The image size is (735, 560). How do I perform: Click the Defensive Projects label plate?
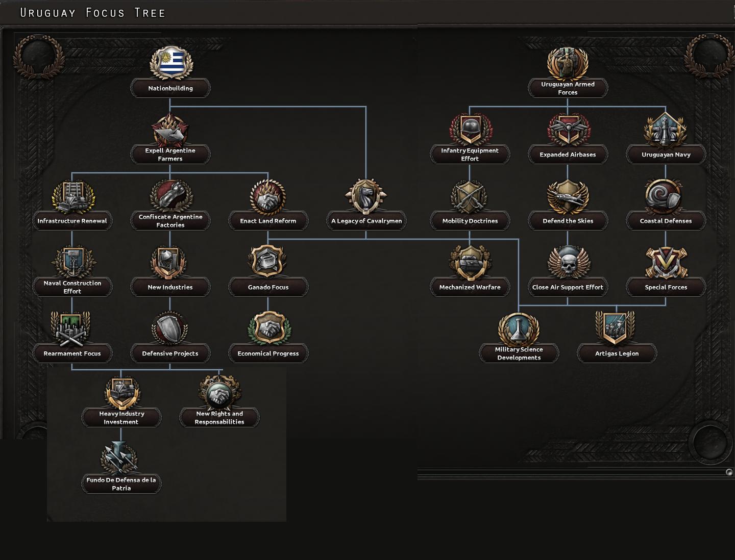point(170,353)
